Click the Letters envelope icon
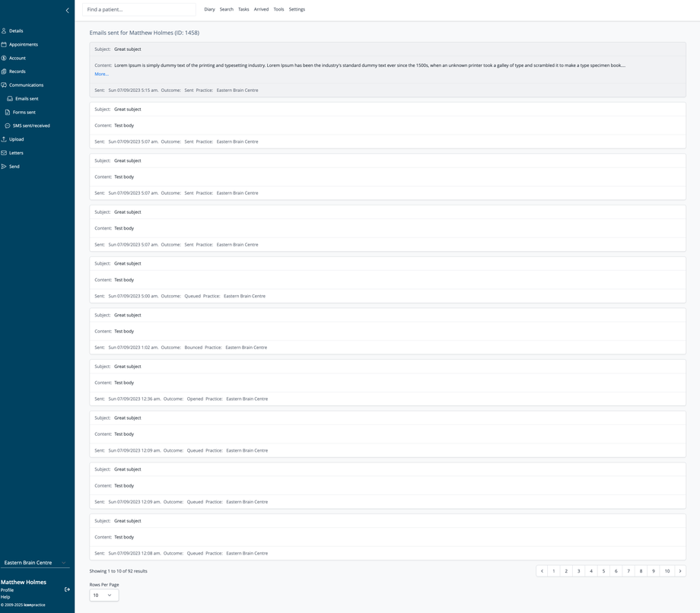The image size is (700, 613). [4, 153]
